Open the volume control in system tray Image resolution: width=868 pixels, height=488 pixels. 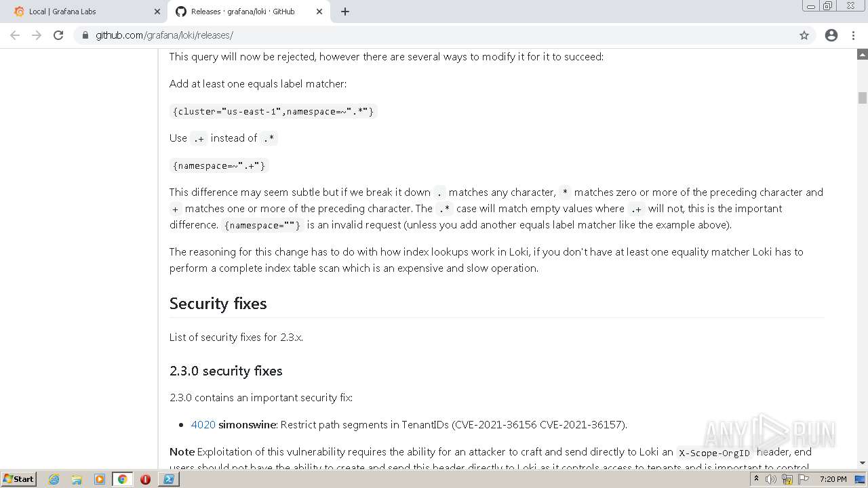[771, 479]
